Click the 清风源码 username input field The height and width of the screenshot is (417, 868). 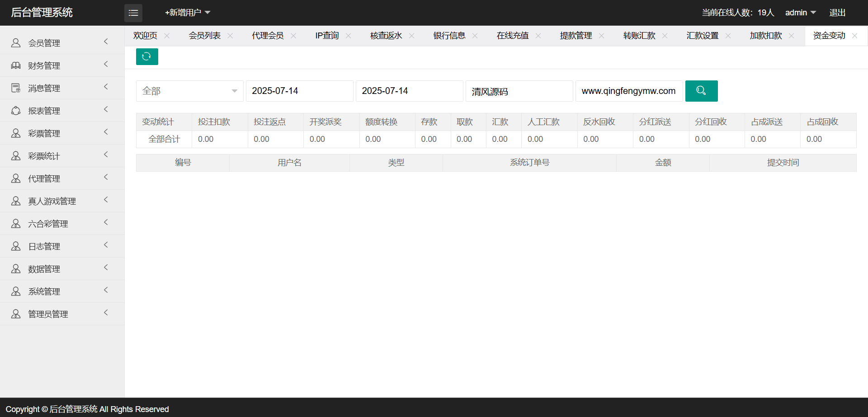click(519, 91)
